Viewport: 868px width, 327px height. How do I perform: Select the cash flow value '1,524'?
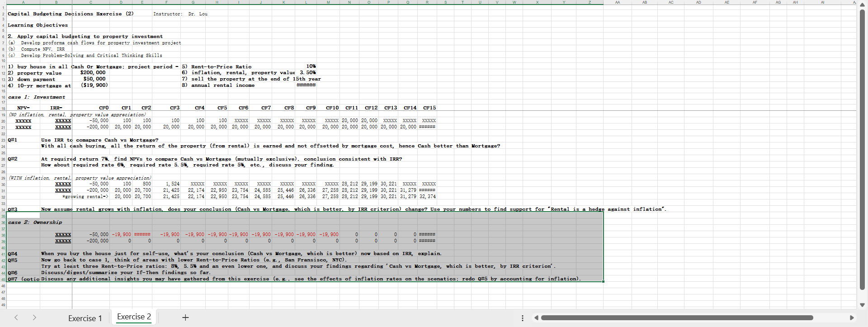point(173,184)
